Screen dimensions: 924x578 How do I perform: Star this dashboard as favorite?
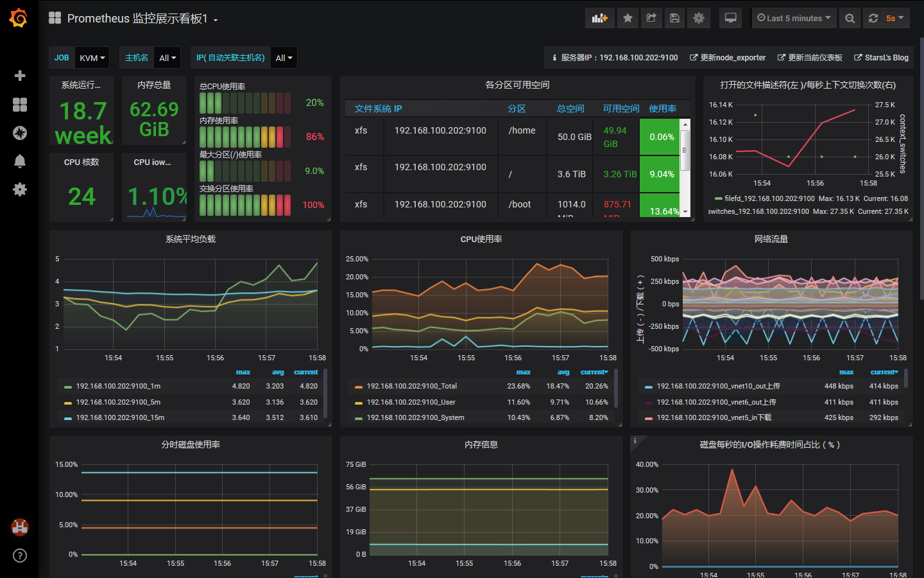click(x=628, y=19)
